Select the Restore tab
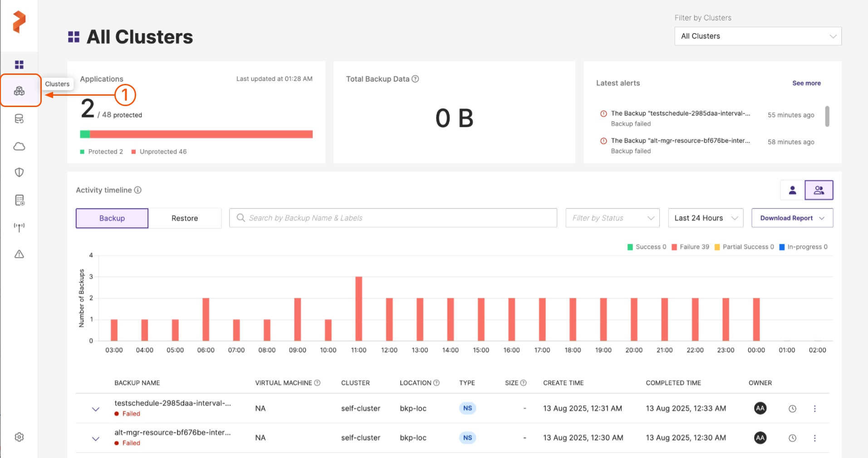 [x=185, y=218]
